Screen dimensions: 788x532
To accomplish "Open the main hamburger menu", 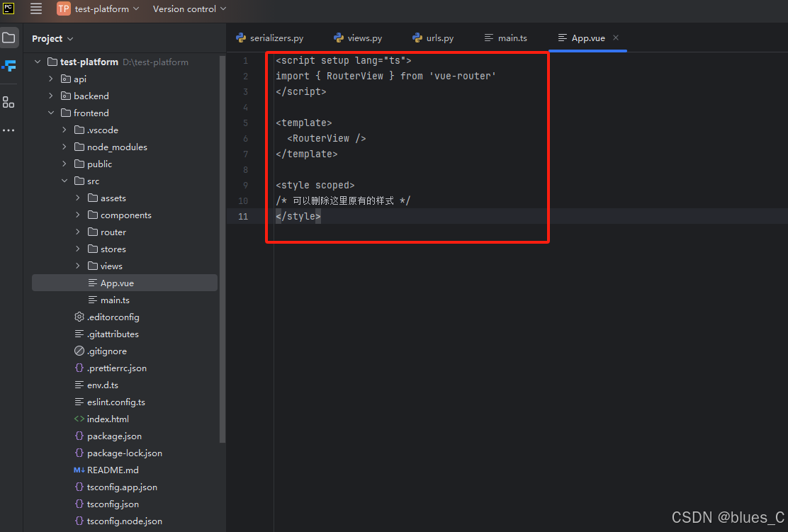I will click(x=35, y=9).
